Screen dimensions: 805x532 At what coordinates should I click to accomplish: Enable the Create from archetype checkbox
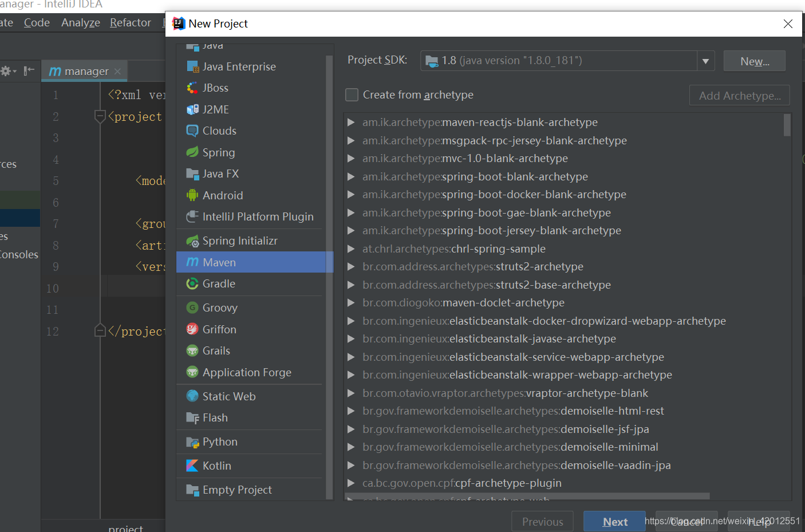click(x=352, y=94)
